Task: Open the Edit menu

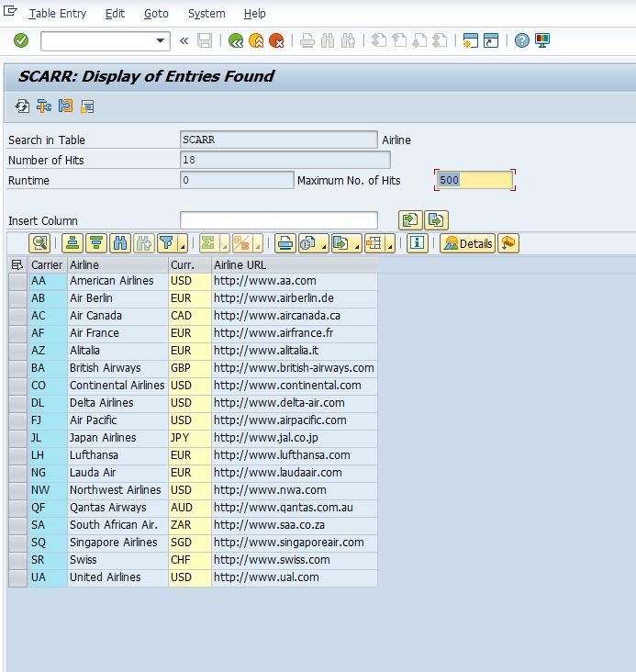Action: point(115,14)
